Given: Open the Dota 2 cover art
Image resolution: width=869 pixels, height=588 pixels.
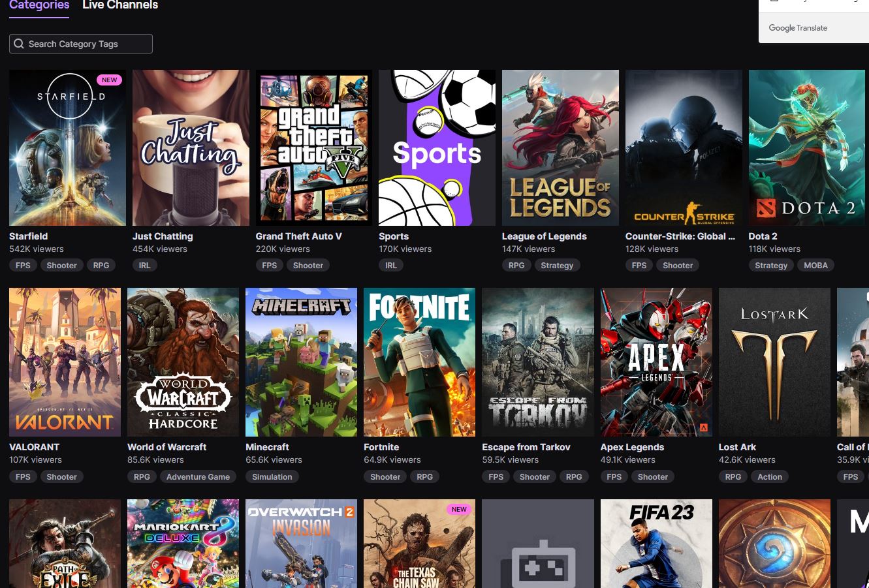Looking at the screenshot, I should click(x=807, y=147).
